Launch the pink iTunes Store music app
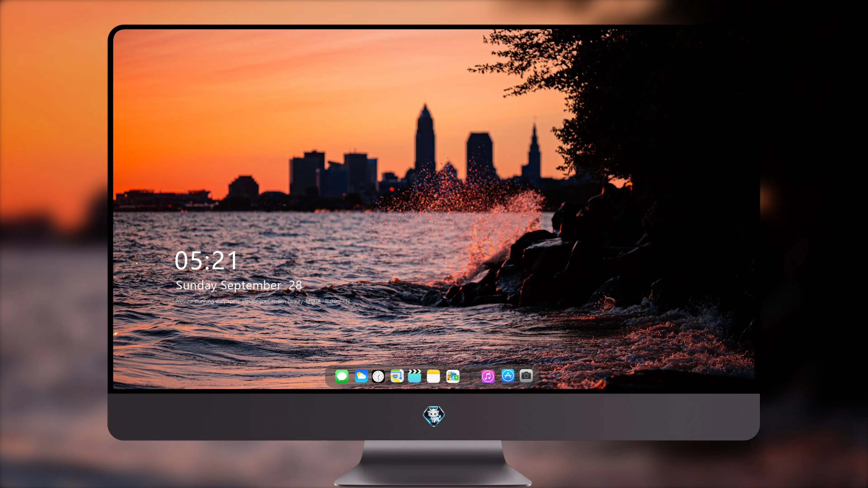The height and width of the screenshot is (488, 868). [488, 376]
